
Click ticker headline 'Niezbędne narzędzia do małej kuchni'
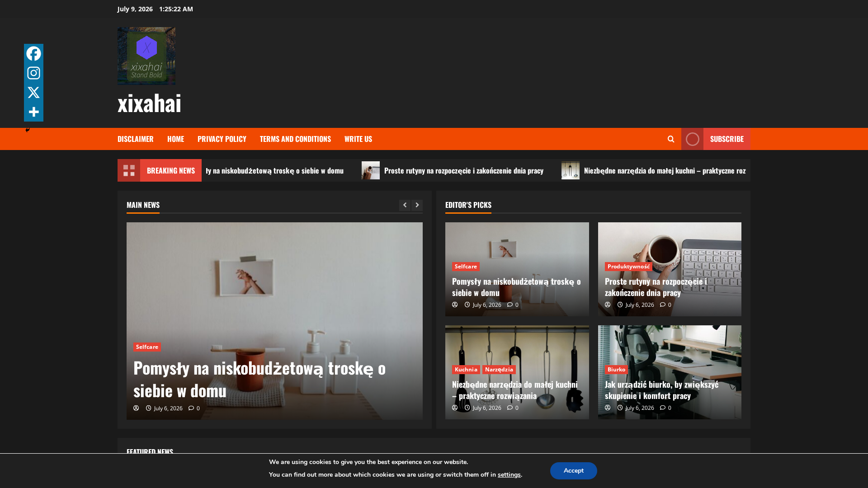click(x=665, y=170)
